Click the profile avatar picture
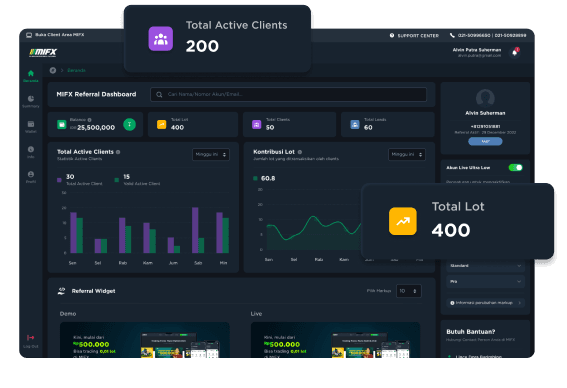 click(x=485, y=98)
